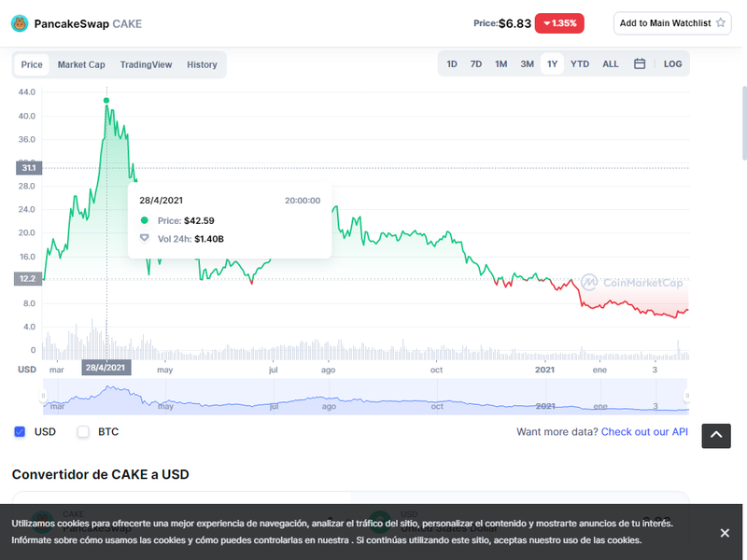Set chart range to YTD
Image resolution: width=747 pixels, height=560 pixels.
pos(580,64)
